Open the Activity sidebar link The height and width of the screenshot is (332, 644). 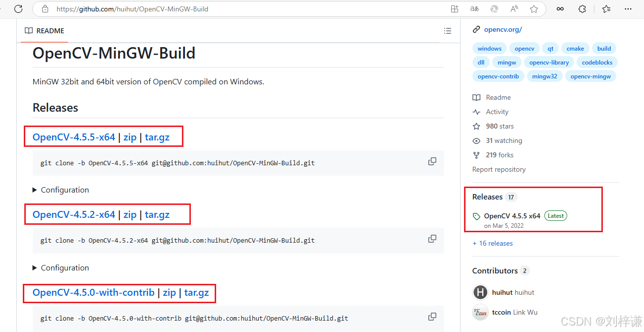[491, 112]
